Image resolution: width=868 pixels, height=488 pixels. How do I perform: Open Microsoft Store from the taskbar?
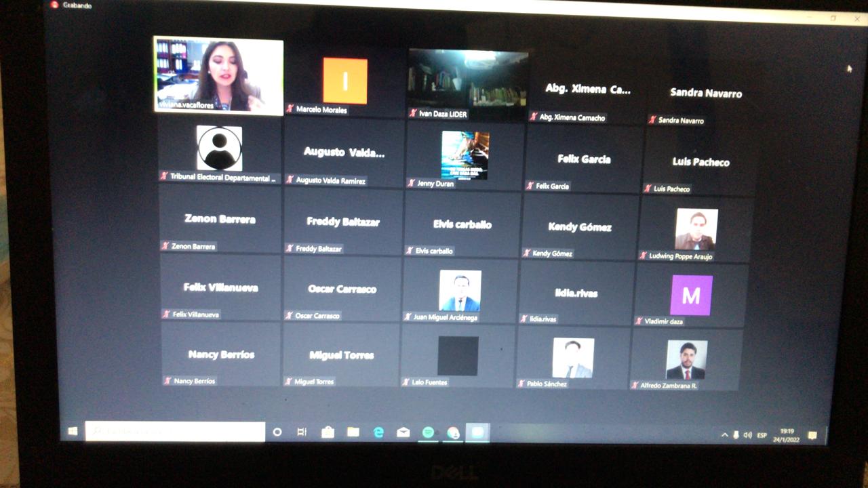tap(328, 432)
